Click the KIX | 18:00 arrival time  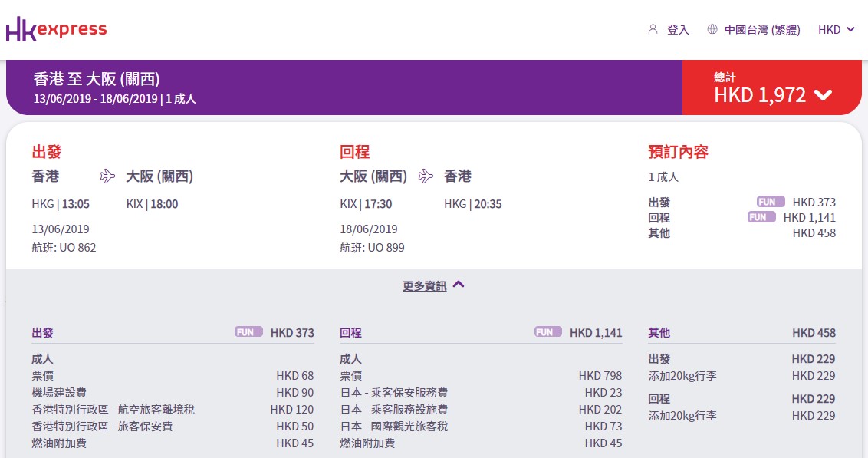click(153, 204)
